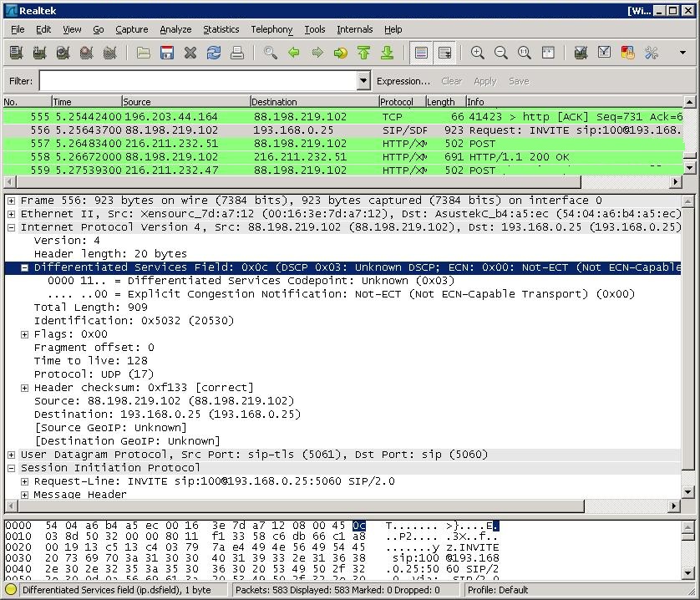Toggle auto scroll in live capture

point(444,53)
